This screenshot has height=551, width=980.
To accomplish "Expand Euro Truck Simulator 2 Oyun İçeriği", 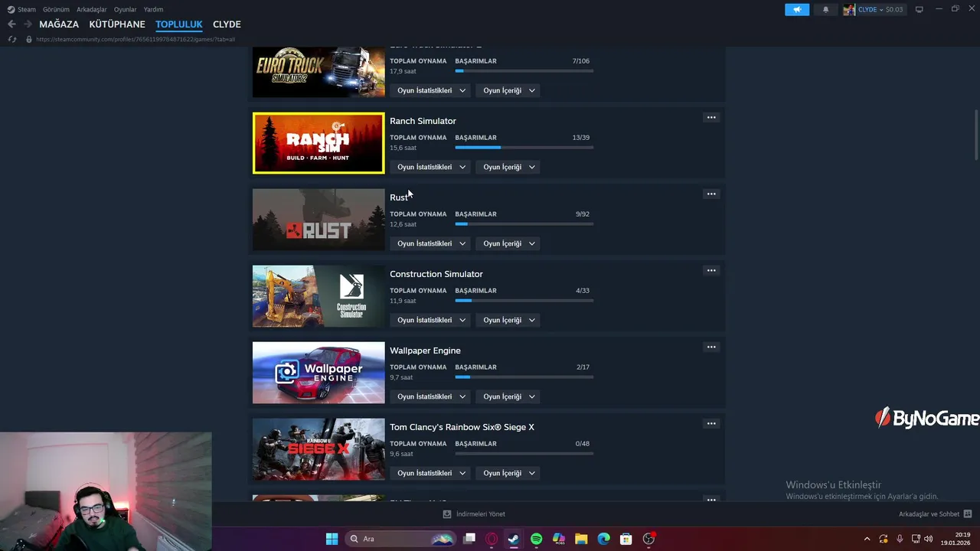I will (x=509, y=90).
